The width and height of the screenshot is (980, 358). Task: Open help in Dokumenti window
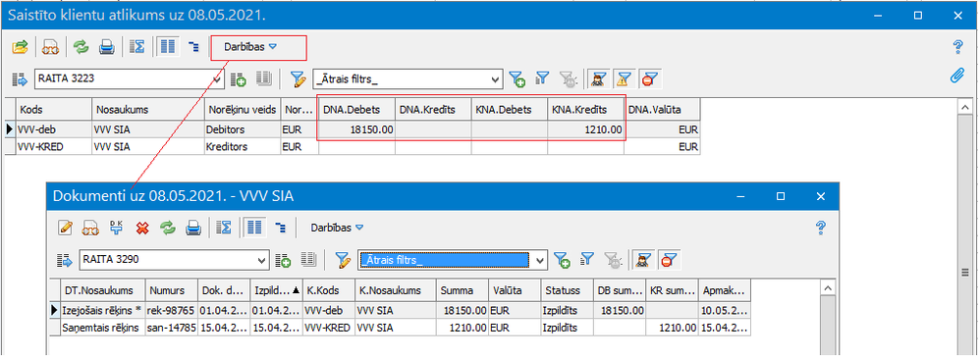tap(822, 229)
